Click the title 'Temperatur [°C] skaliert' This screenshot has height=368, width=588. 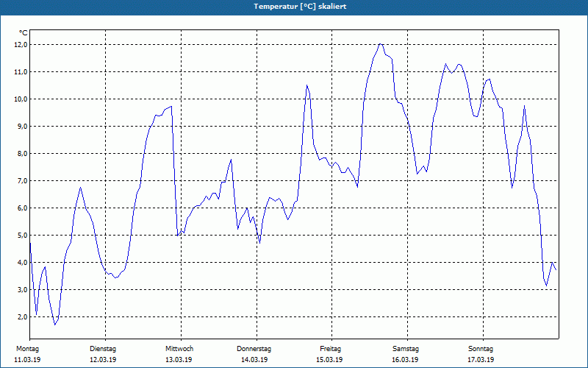pyautogui.click(x=300, y=7)
